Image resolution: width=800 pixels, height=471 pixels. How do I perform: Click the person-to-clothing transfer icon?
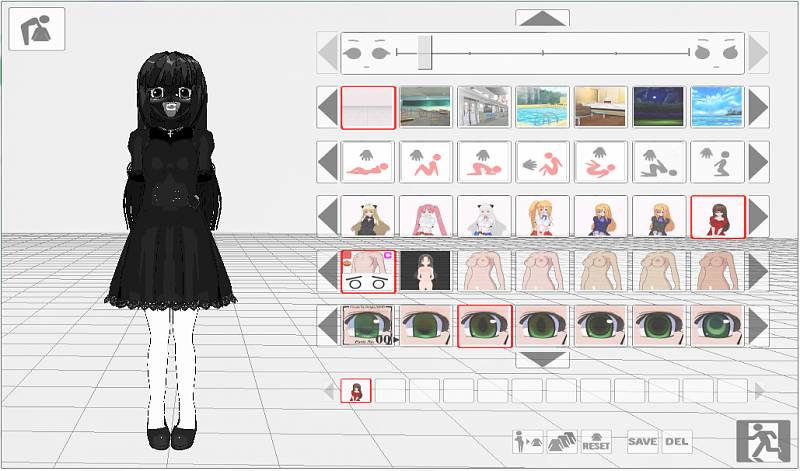point(526,441)
